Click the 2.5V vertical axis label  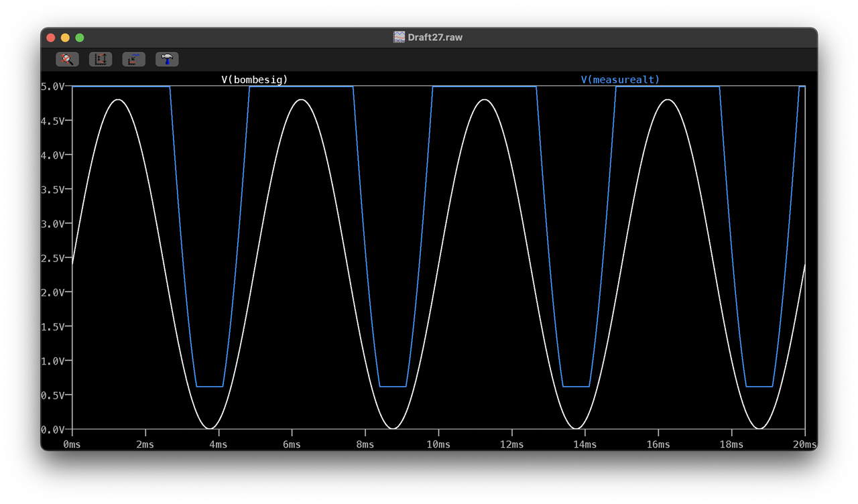pos(53,258)
